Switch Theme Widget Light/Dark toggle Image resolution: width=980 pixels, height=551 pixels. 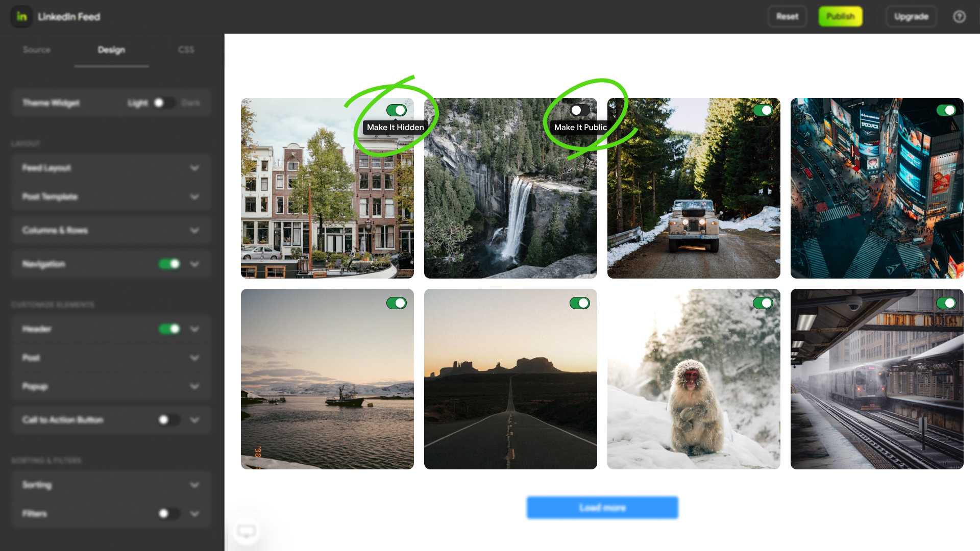coord(163,103)
